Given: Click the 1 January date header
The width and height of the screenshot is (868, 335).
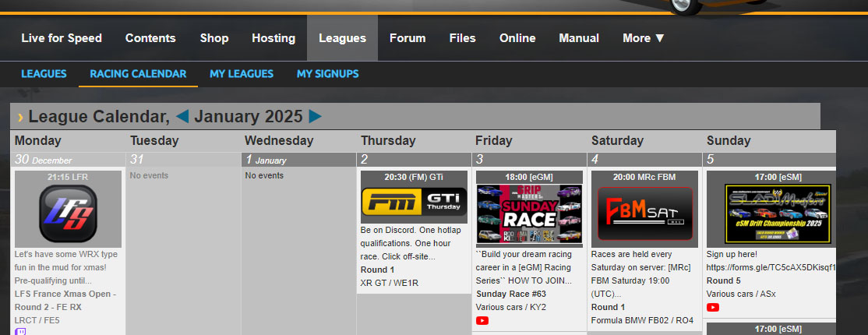Looking at the screenshot, I should 299,160.
